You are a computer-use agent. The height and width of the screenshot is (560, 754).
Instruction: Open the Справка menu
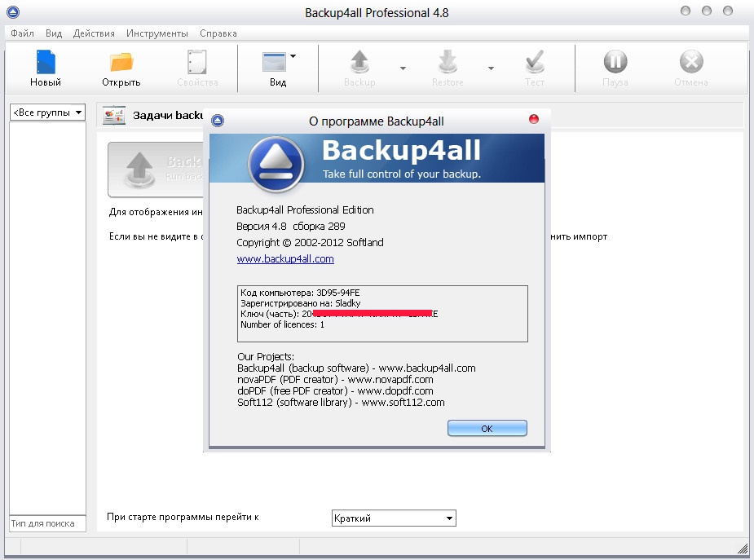218,33
